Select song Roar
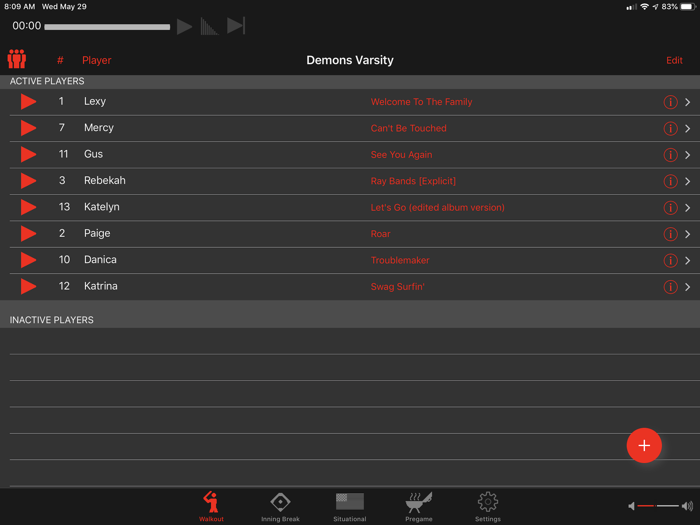This screenshot has height=525, width=700. pyautogui.click(x=380, y=233)
